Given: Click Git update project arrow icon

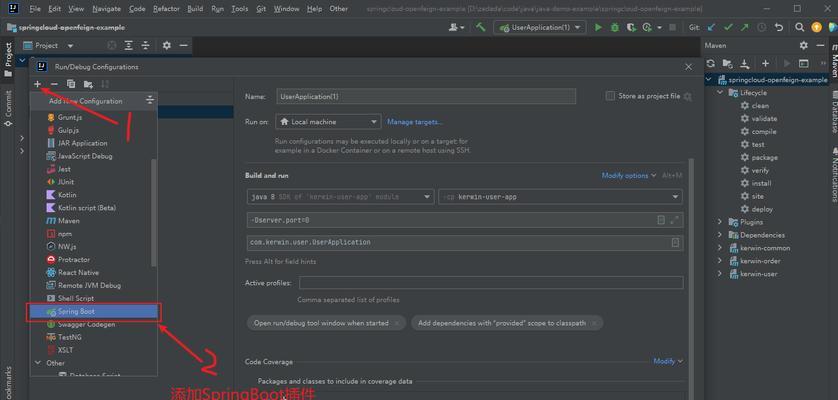Looking at the screenshot, I should [711, 27].
